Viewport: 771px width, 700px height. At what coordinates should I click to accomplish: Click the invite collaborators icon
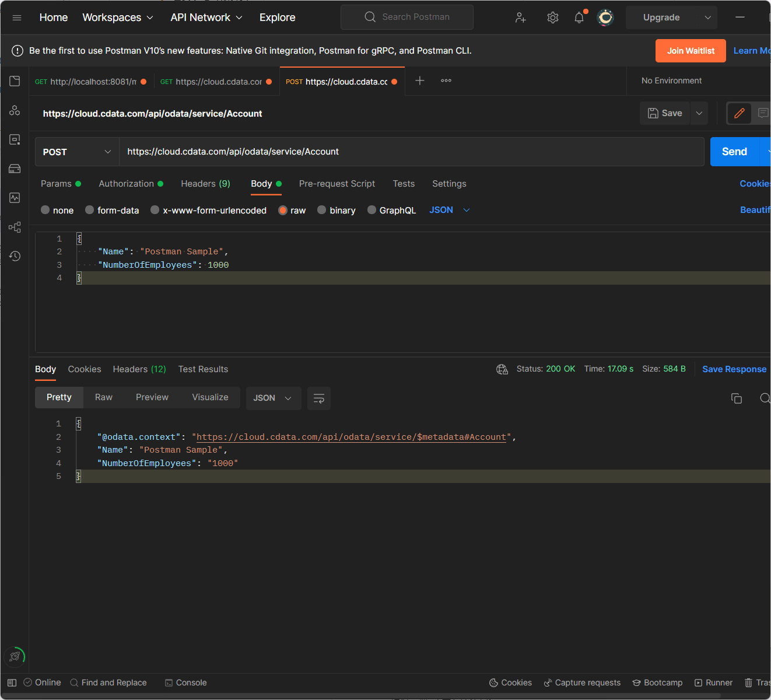pos(521,17)
